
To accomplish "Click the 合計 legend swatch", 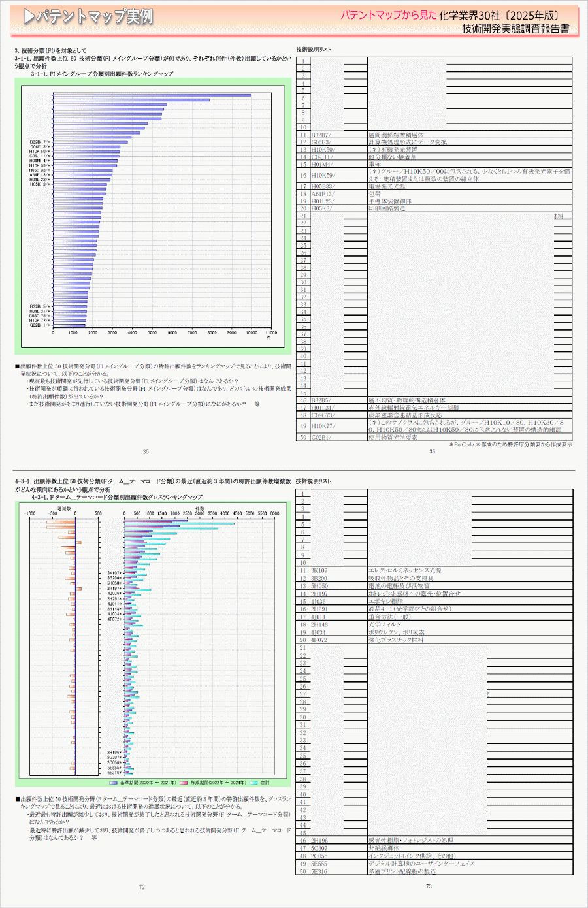I will pos(254,783).
